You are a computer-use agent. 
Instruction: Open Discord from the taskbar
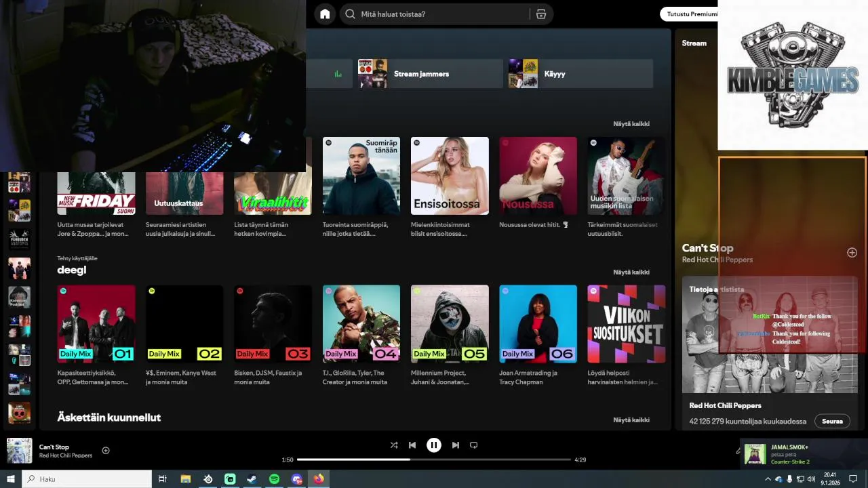coord(296,479)
